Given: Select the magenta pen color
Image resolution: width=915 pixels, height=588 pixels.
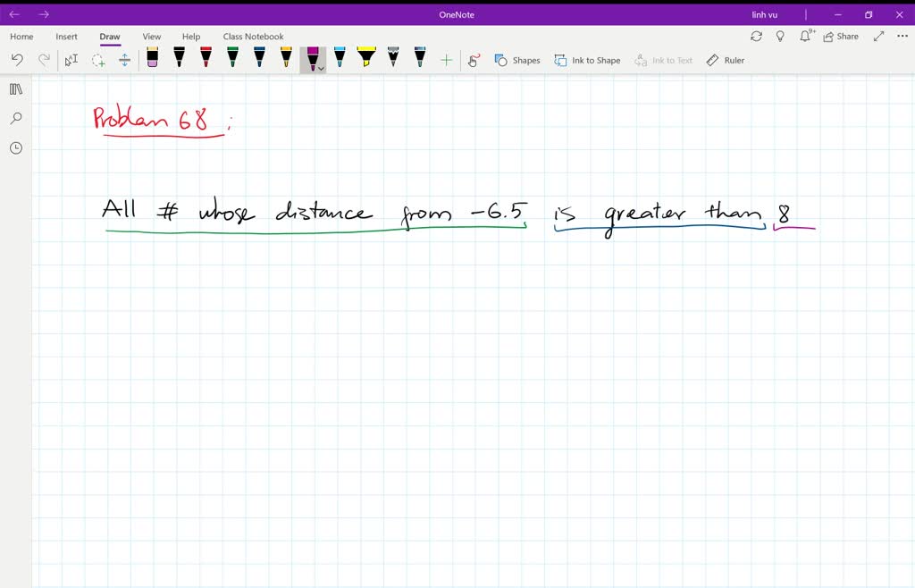Looking at the screenshot, I should point(313,57).
